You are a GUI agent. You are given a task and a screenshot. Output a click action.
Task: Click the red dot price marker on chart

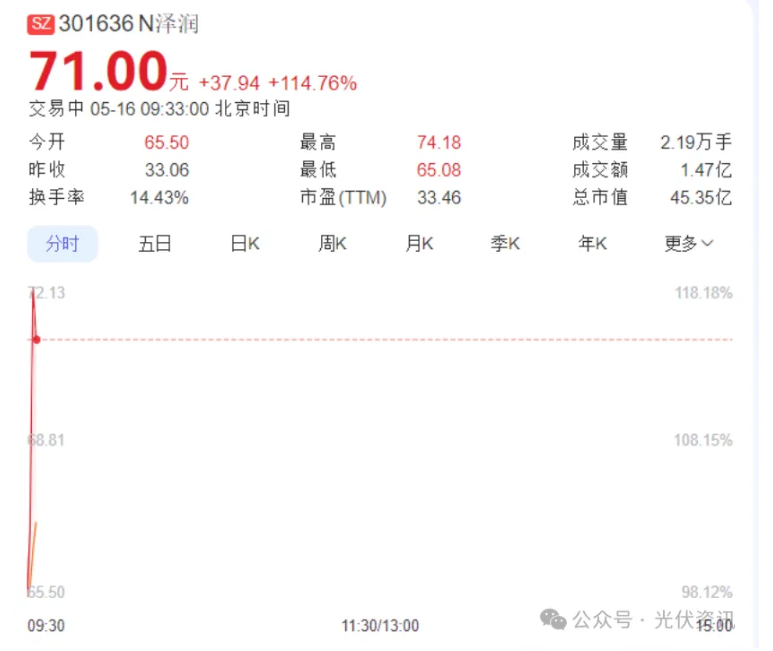pos(36,340)
